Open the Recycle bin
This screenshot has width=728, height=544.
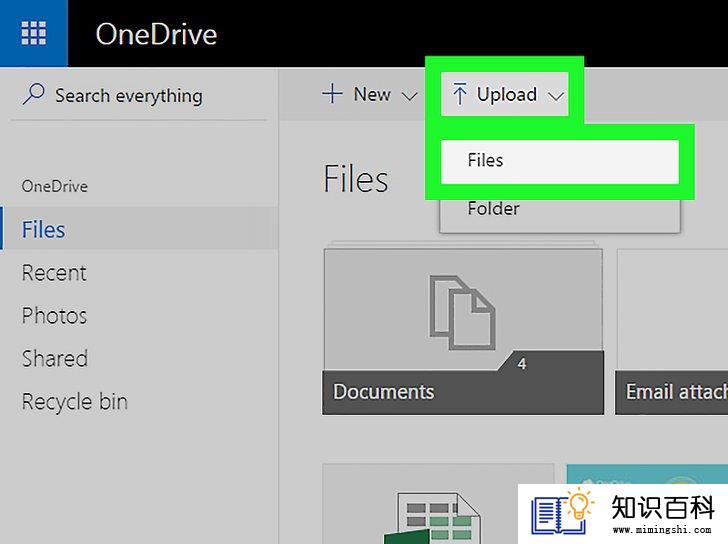75,402
